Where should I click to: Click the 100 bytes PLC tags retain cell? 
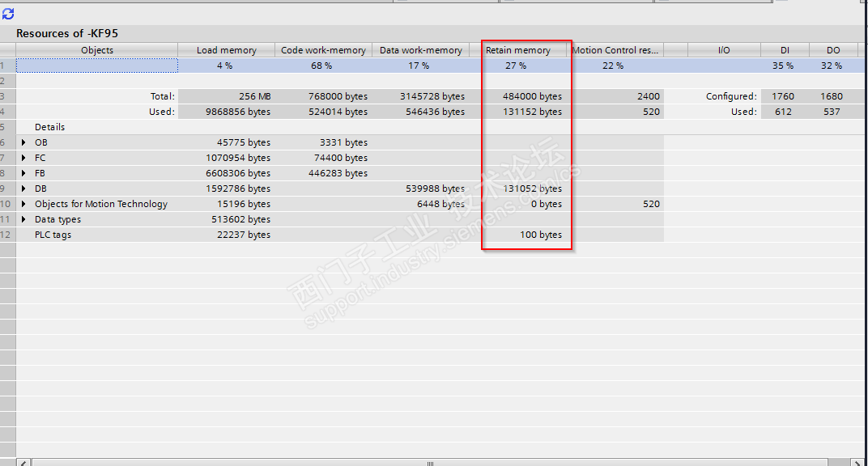point(518,235)
